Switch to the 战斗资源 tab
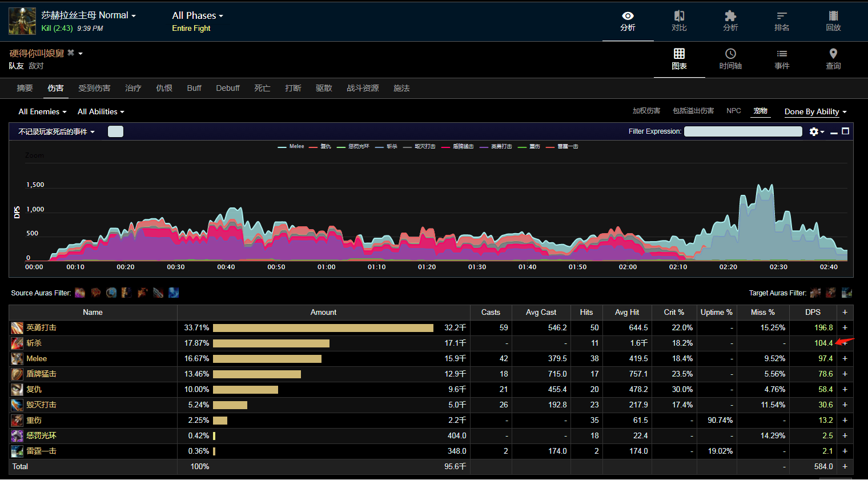Image resolution: width=868 pixels, height=480 pixels. 363,88
